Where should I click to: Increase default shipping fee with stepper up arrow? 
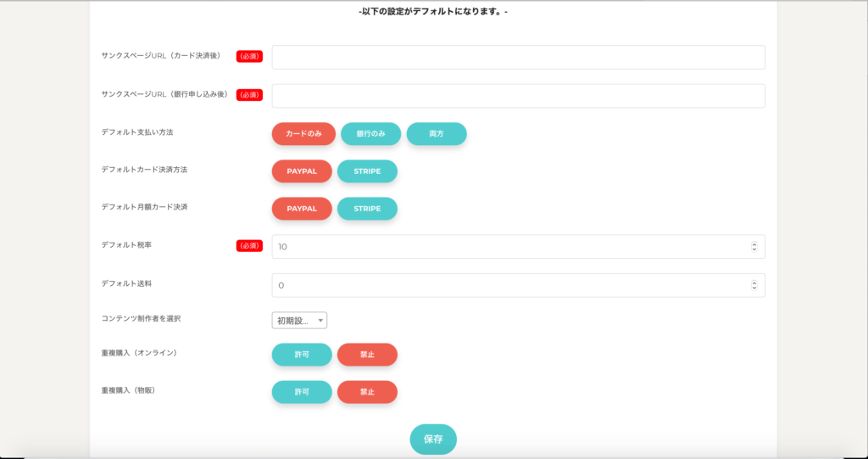tap(754, 283)
